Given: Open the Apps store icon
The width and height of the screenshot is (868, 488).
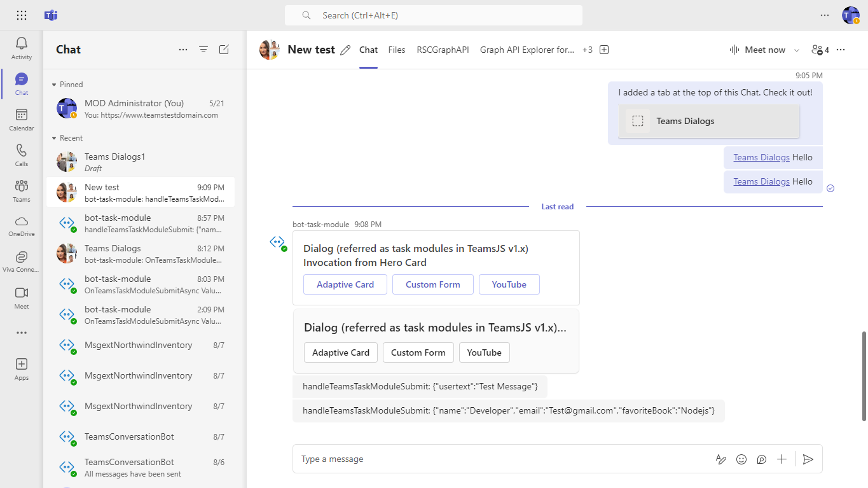Looking at the screenshot, I should [x=22, y=369].
